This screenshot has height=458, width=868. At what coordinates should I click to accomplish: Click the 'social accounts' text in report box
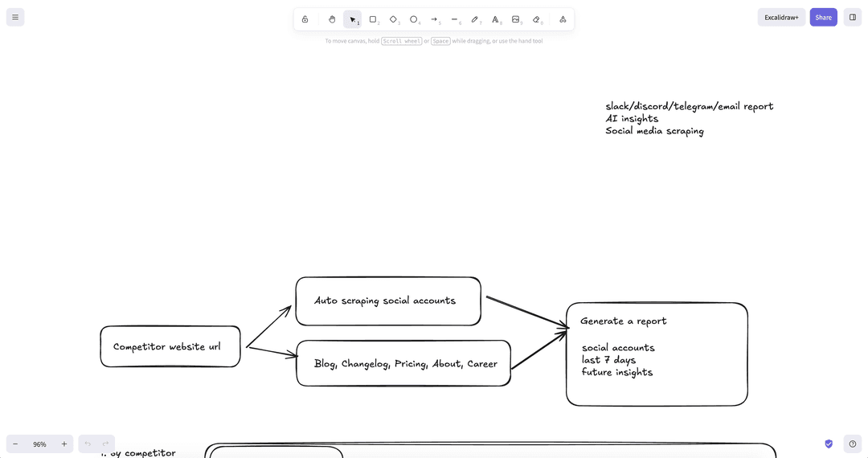tap(618, 348)
